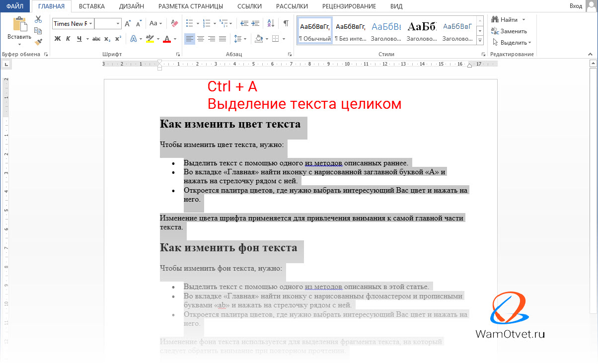Open text effects glowing A icon
This screenshot has height=364, width=598.
[x=133, y=39]
